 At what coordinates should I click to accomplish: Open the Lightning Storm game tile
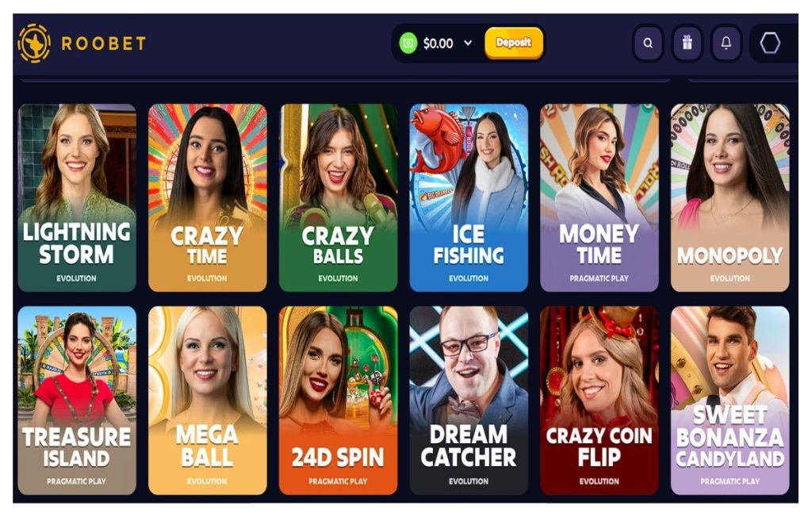77,197
